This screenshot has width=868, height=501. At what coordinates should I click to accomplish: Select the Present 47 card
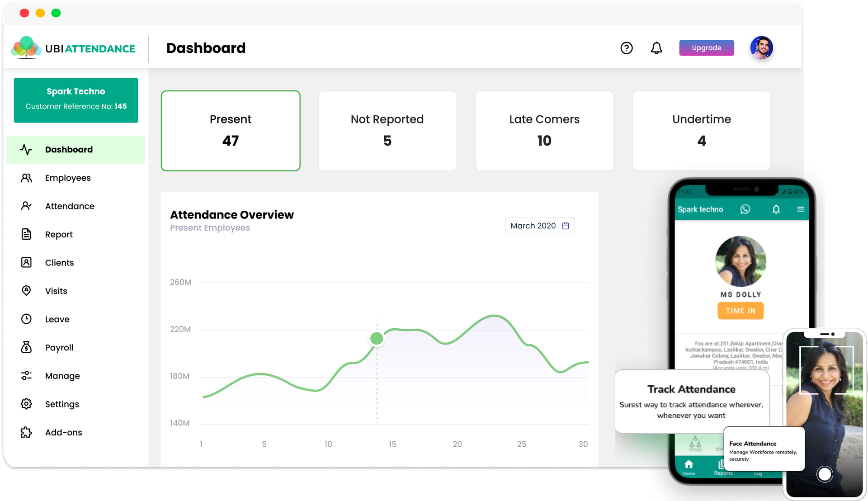pos(231,131)
